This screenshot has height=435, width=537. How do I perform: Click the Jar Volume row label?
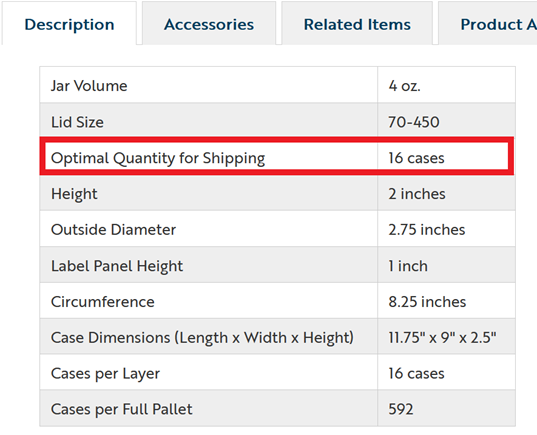(89, 86)
